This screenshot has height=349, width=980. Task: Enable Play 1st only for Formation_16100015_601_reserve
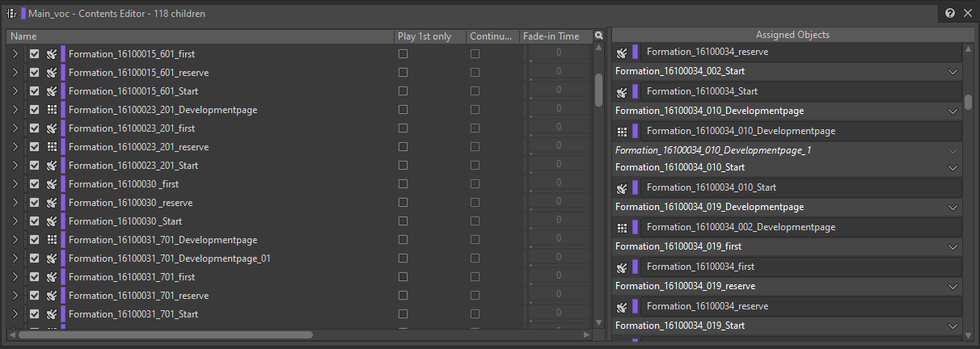tap(403, 73)
